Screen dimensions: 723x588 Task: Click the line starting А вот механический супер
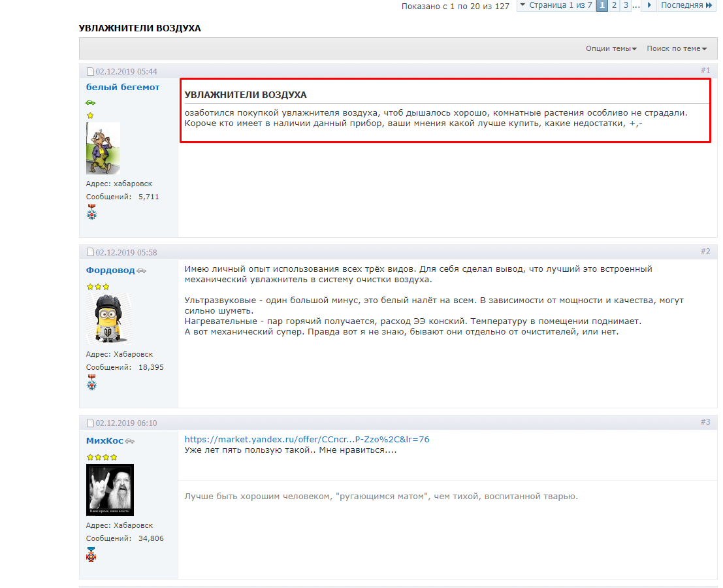point(401,332)
